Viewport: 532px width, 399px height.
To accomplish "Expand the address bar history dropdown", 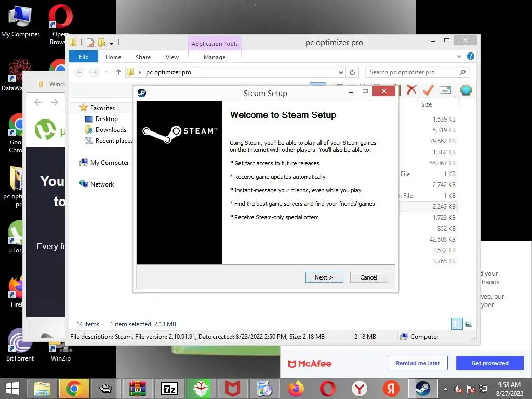I will 341,72.
